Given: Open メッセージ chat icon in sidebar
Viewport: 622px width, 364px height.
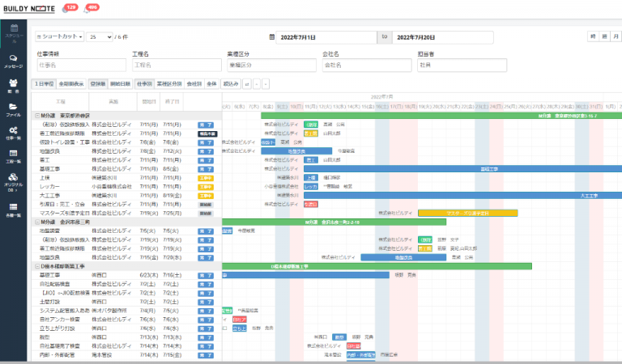Looking at the screenshot, I should 14,58.
